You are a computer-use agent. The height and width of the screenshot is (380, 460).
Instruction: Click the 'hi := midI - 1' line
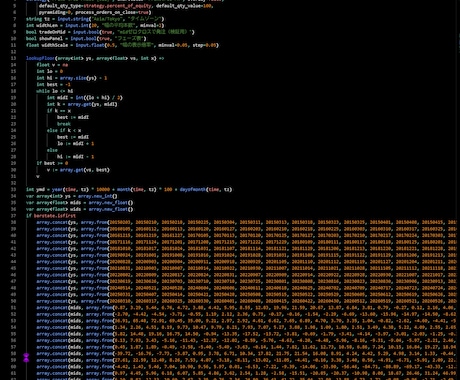(x=76, y=157)
